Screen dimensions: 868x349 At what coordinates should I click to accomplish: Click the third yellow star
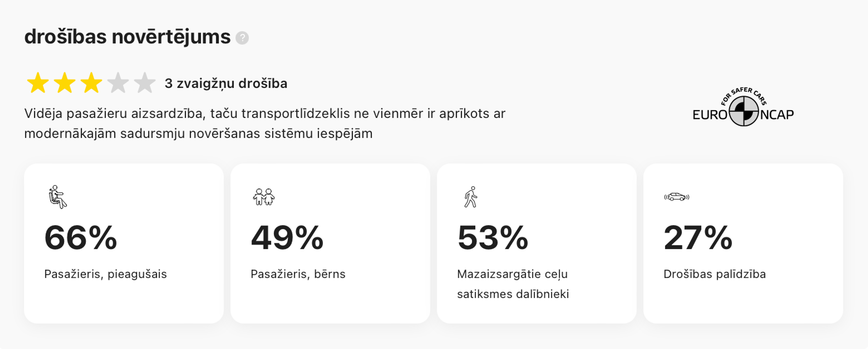pyautogui.click(x=91, y=83)
